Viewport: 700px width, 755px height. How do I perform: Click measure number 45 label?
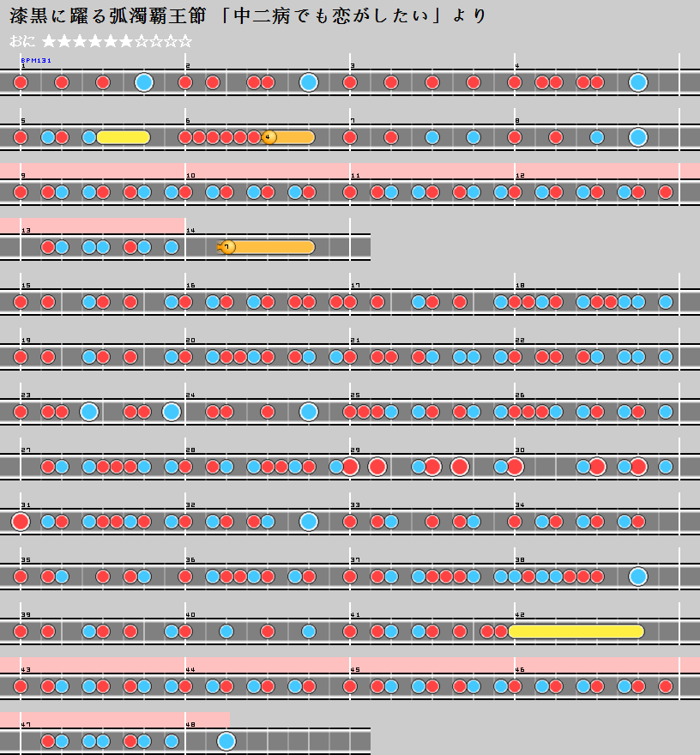pyautogui.click(x=355, y=669)
